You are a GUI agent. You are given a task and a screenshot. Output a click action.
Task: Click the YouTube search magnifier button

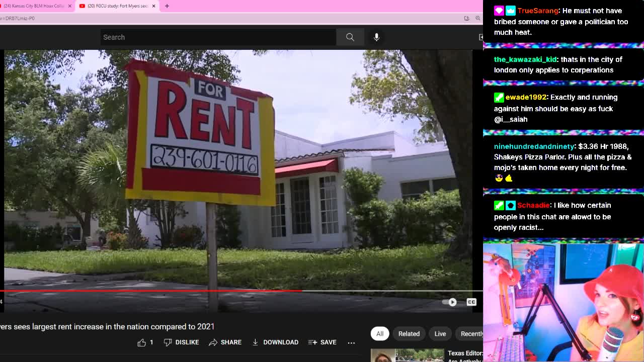(x=350, y=37)
